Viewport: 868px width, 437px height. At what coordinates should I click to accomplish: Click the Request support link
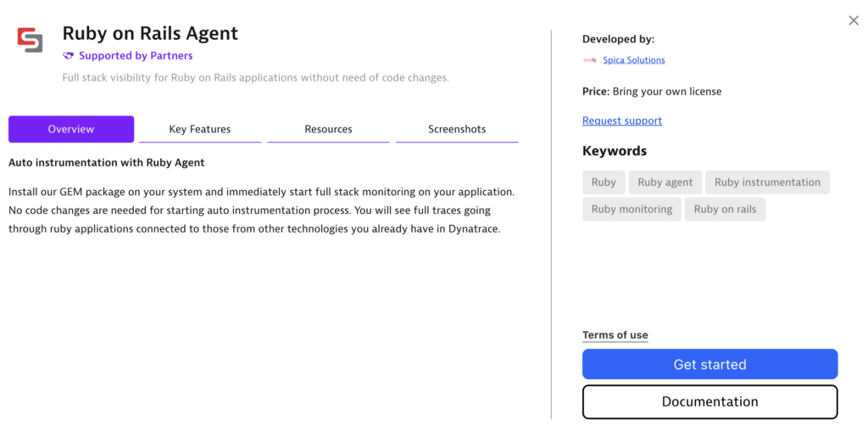[622, 120]
